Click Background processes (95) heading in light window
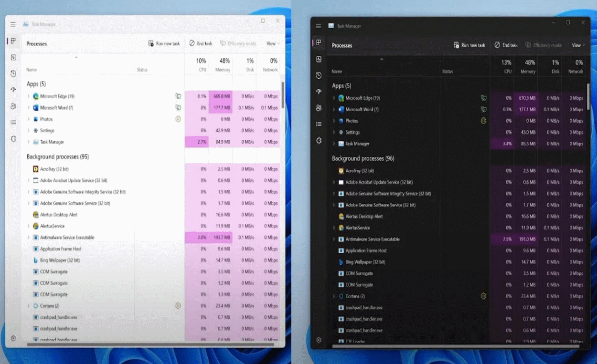 pos(58,156)
